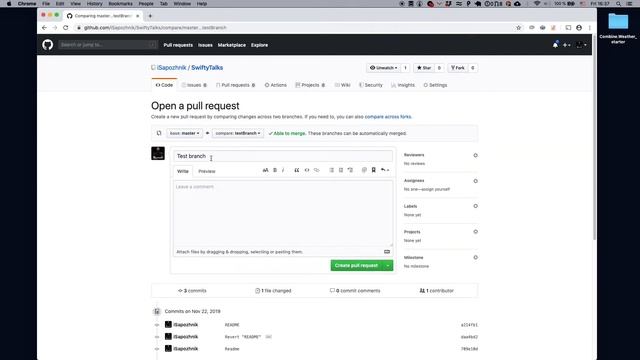Open the Unwatch dropdown
This screenshot has height=360, width=640.
tap(384, 68)
